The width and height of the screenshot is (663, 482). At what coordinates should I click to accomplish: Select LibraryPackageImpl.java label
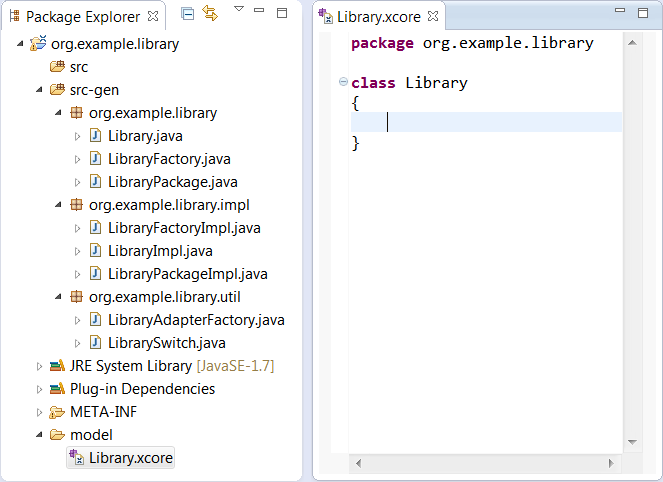pos(188,274)
